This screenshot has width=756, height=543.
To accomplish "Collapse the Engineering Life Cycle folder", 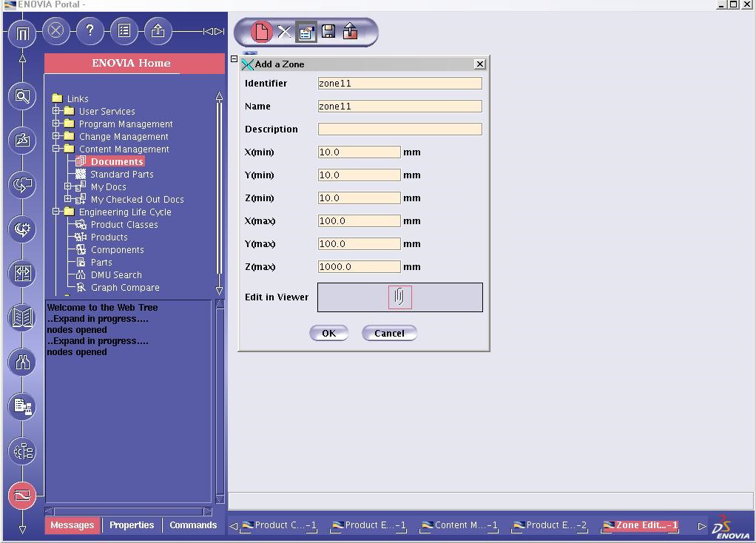I will pyautogui.click(x=56, y=212).
